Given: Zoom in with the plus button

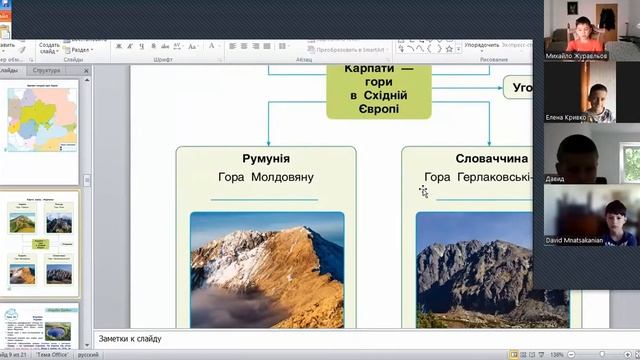Looking at the screenshot, I should tap(628, 355).
